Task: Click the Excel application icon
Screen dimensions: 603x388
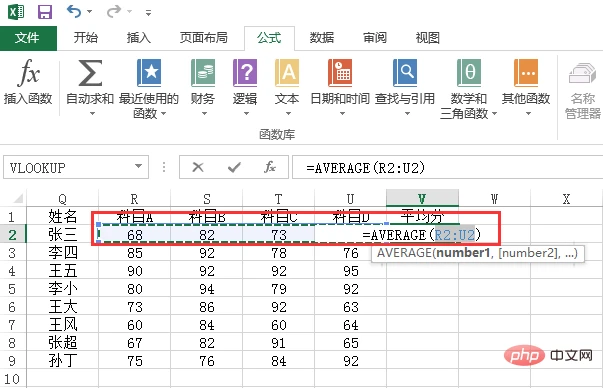Action: [x=16, y=12]
